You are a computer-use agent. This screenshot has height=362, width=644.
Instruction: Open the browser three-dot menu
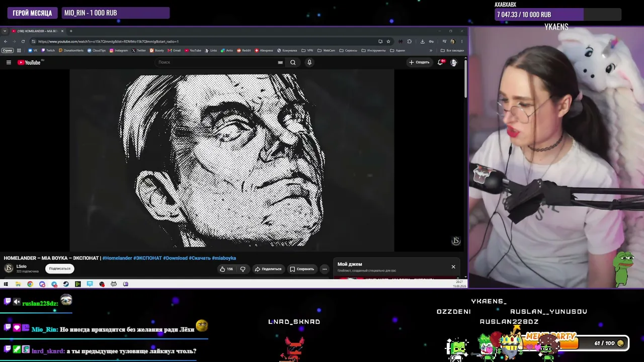pos(461,42)
